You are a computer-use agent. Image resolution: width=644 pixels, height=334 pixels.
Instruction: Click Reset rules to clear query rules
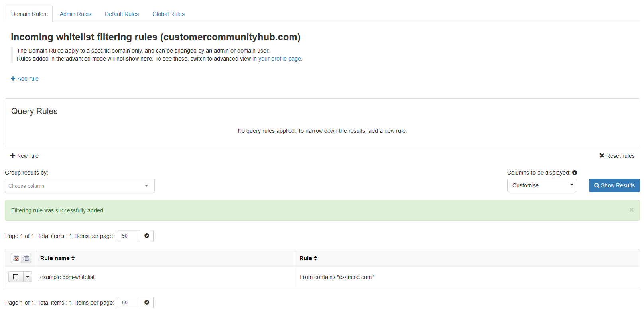(617, 156)
